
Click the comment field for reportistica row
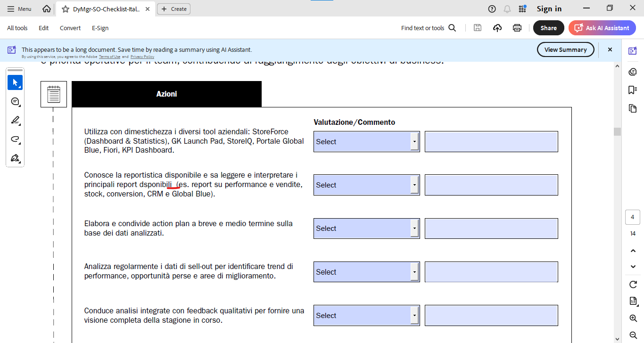point(491,185)
